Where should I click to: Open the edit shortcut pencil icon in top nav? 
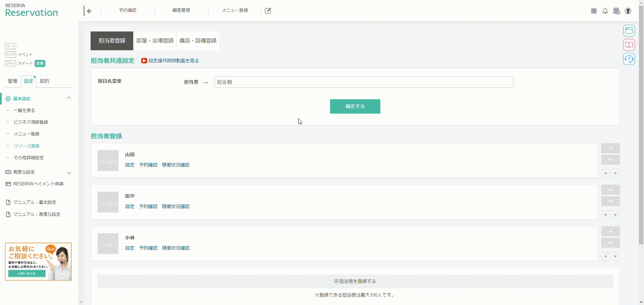pyautogui.click(x=268, y=11)
